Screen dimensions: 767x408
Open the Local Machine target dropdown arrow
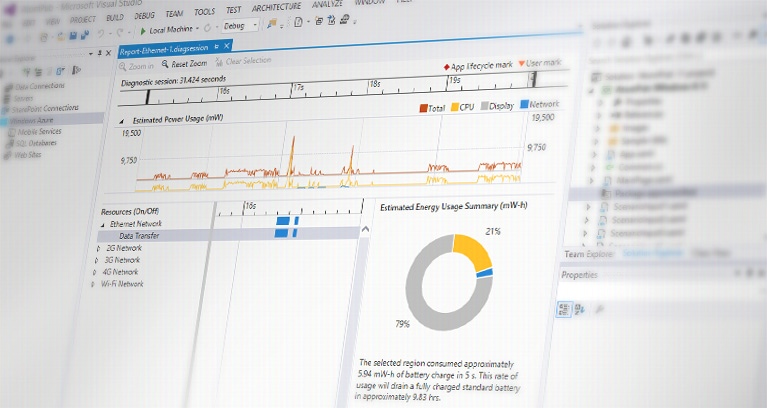tap(198, 29)
